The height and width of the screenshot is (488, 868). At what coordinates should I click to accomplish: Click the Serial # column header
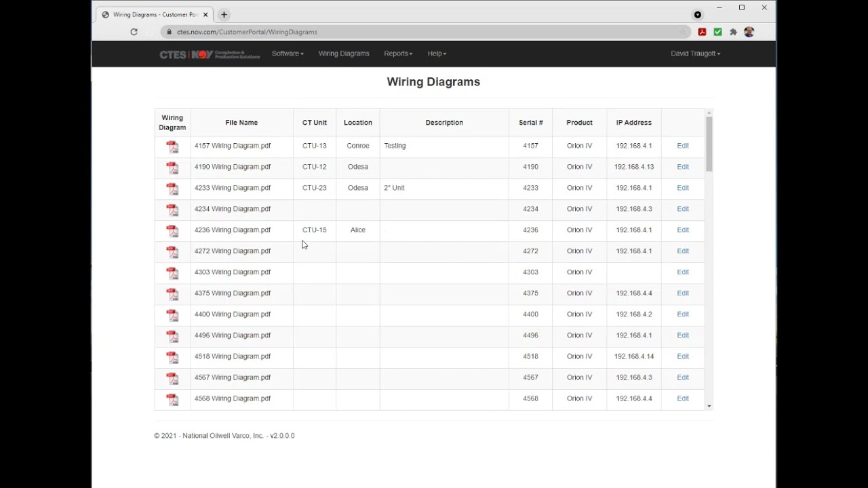[530, 123]
